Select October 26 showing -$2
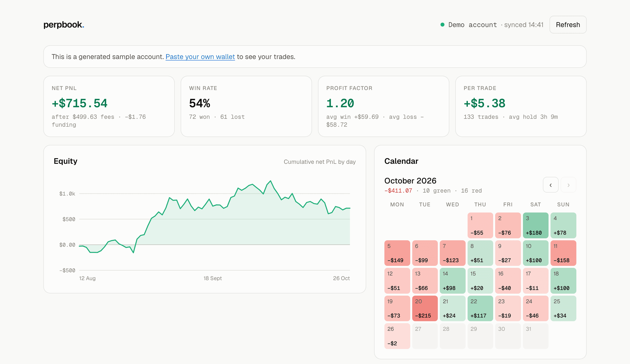Image resolution: width=630 pixels, height=364 pixels. pos(397,336)
